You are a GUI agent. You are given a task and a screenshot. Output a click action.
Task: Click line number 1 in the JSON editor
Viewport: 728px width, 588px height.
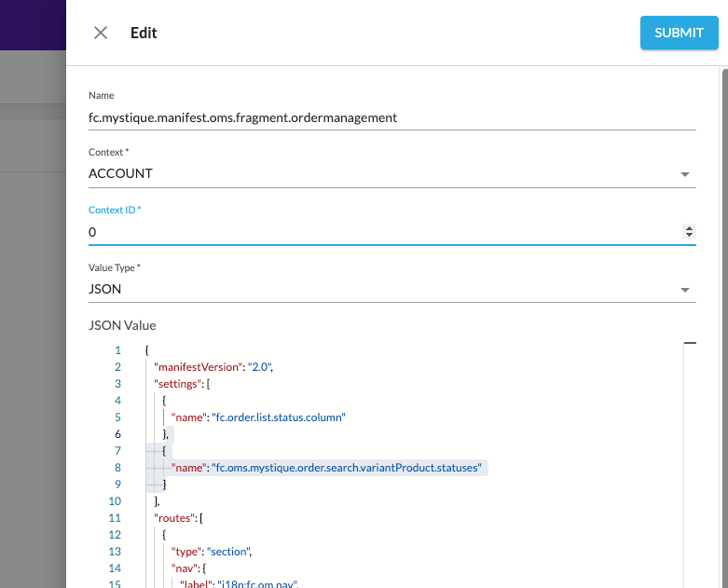pos(117,350)
